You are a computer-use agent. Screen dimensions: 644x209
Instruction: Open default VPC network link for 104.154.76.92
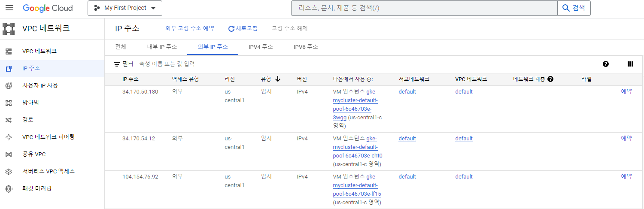tap(464, 177)
